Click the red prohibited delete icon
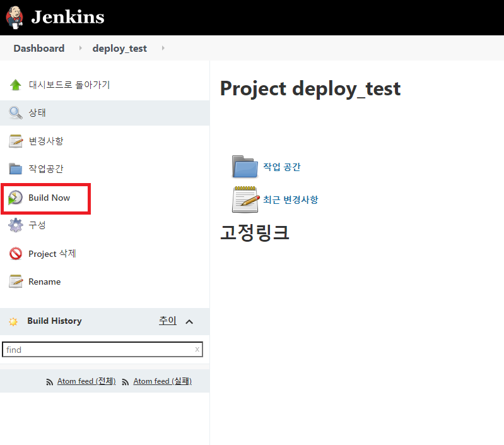 15,254
